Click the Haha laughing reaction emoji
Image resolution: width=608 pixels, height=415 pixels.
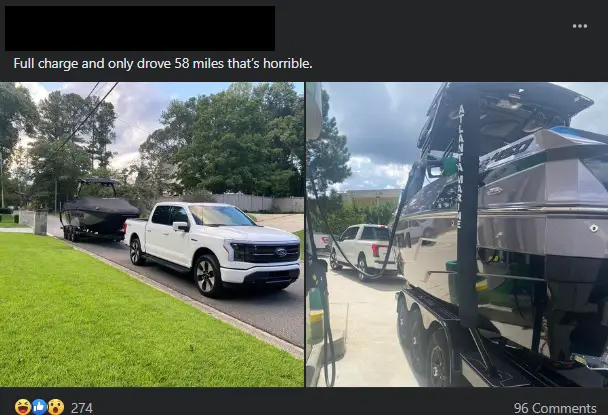coord(23,407)
